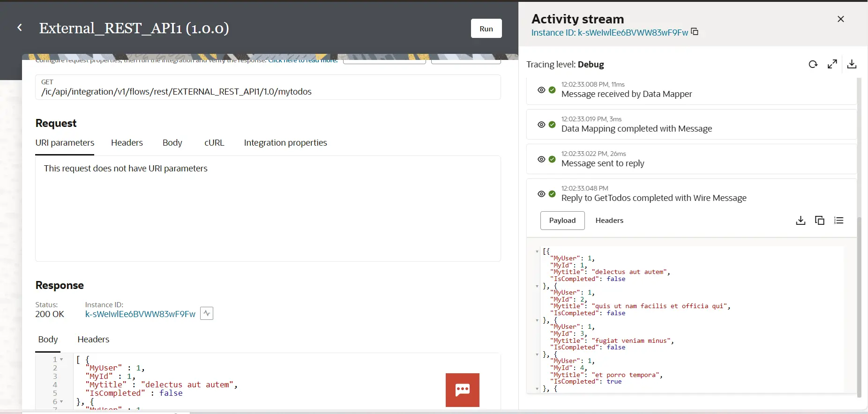The width and height of the screenshot is (868, 414).
Task: Download the activity stream log
Action: point(852,64)
